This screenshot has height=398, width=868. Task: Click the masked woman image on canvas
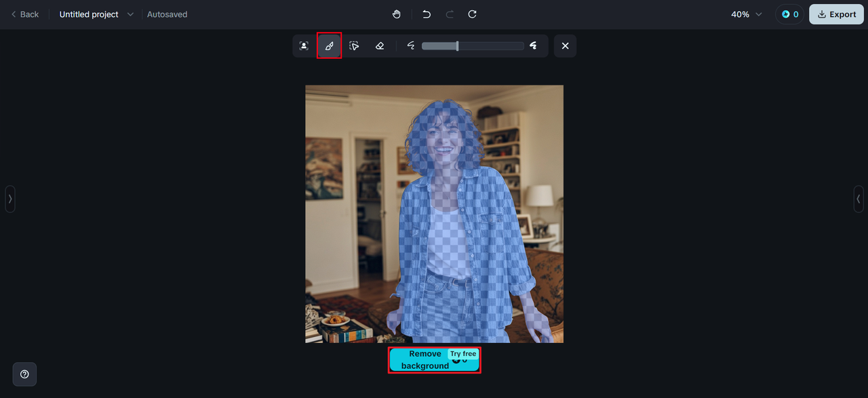tap(434, 214)
